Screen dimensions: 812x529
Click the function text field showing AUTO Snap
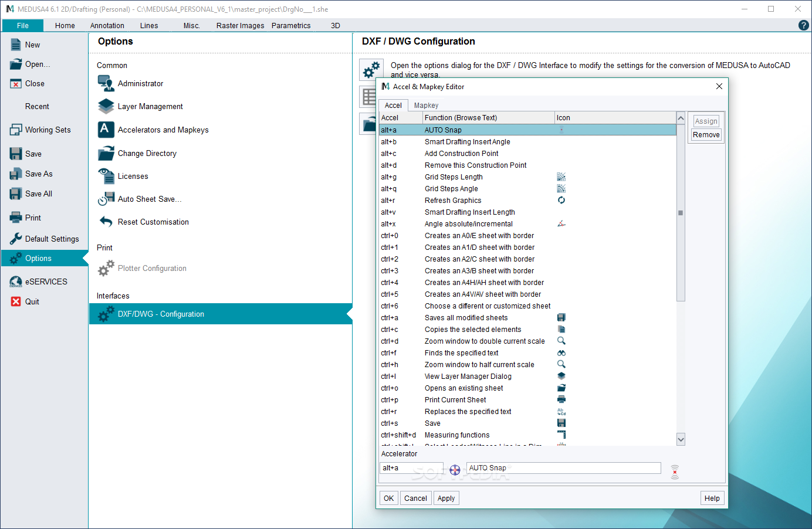click(x=564, y=468)
